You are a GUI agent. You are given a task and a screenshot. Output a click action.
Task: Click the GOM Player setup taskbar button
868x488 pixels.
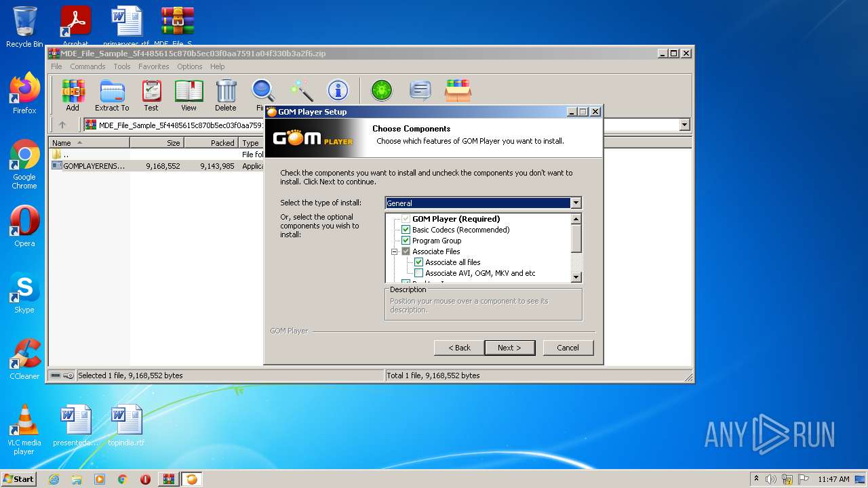pyautogui.click(x=192, y=479)
